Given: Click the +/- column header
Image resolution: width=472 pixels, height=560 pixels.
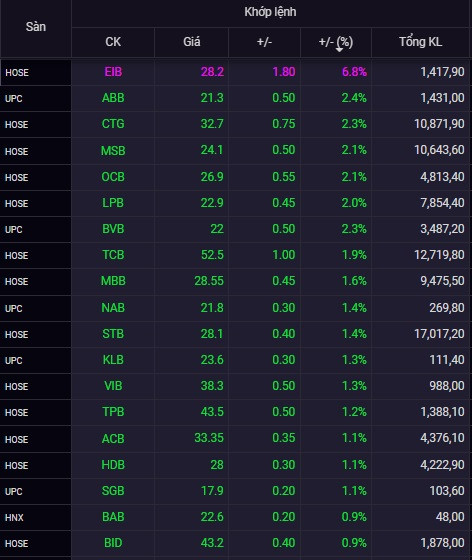Looking at the screenshot, I should (264, 42).
